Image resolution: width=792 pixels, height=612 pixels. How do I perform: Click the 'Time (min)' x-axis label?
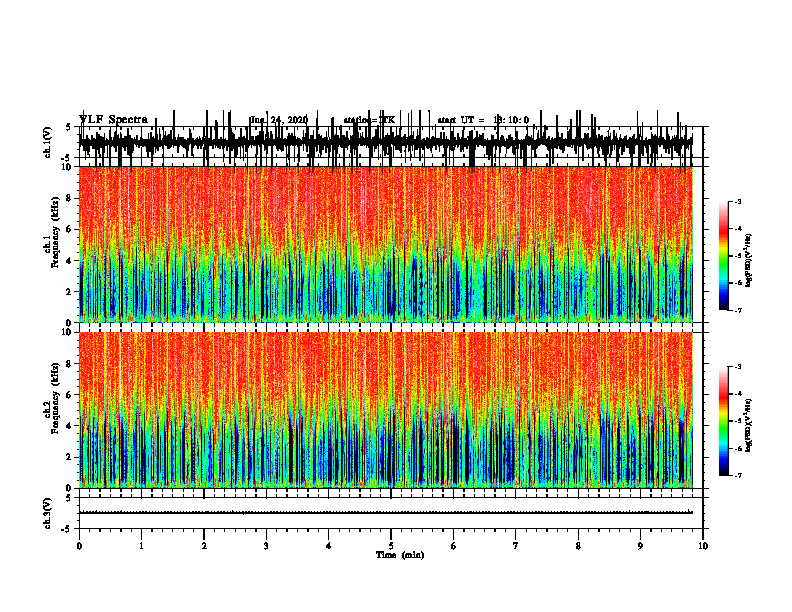click(400, 555)
